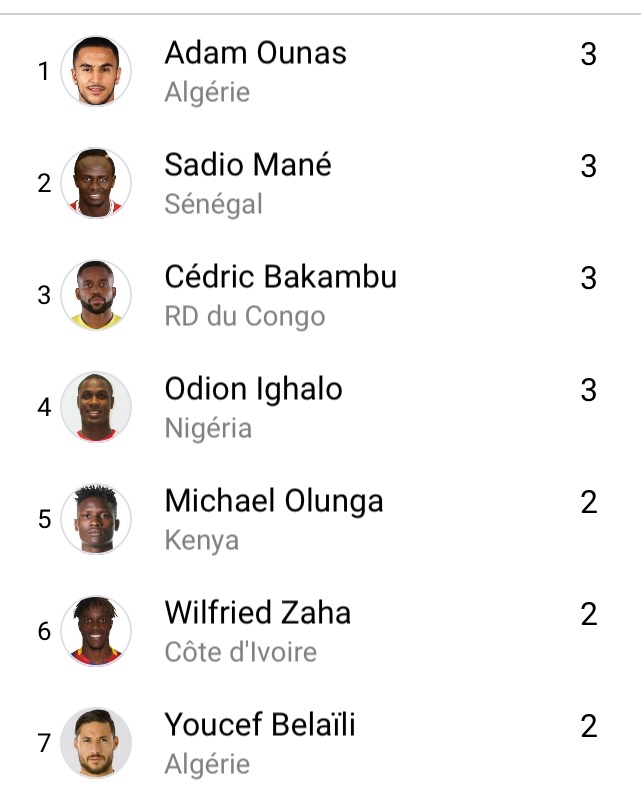This screenshot has height=807, width=641.
Task: Open the Adam Ounas name link
Action: [255, 53]
